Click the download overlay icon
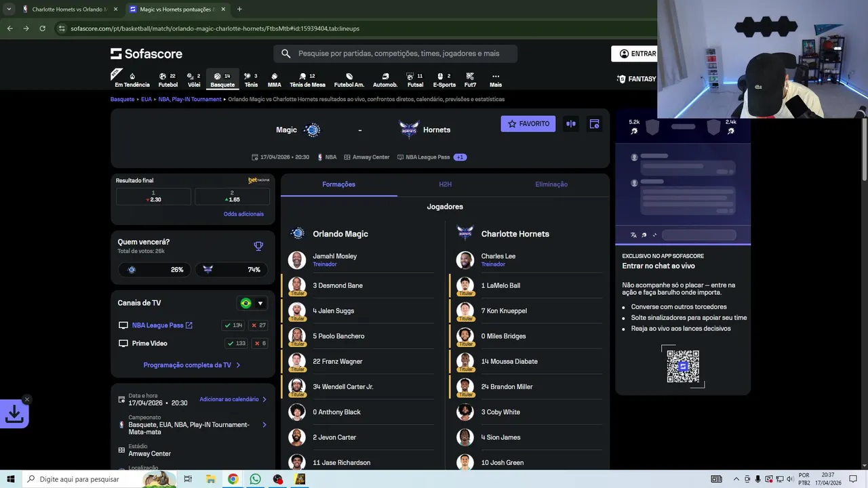Screen dimensions: 868x488 click(14, 413)
